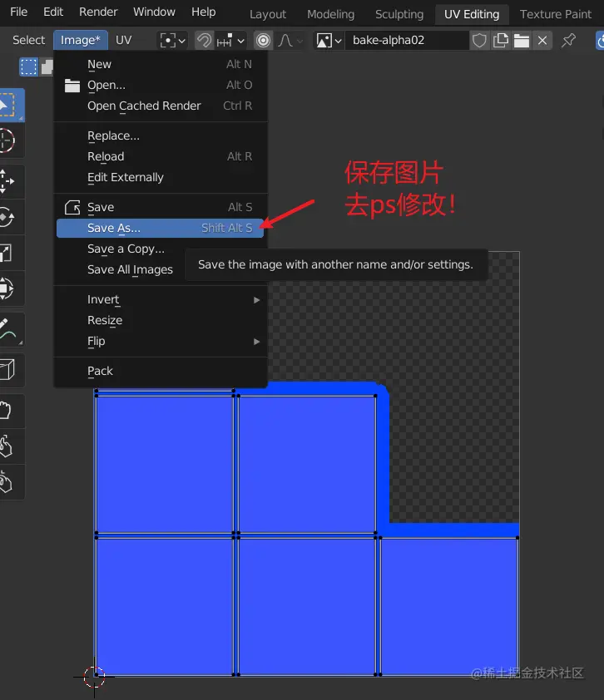Screen dimensions: 604x700
Task: Set extend selection mode icon
Action: pos(47,67)
